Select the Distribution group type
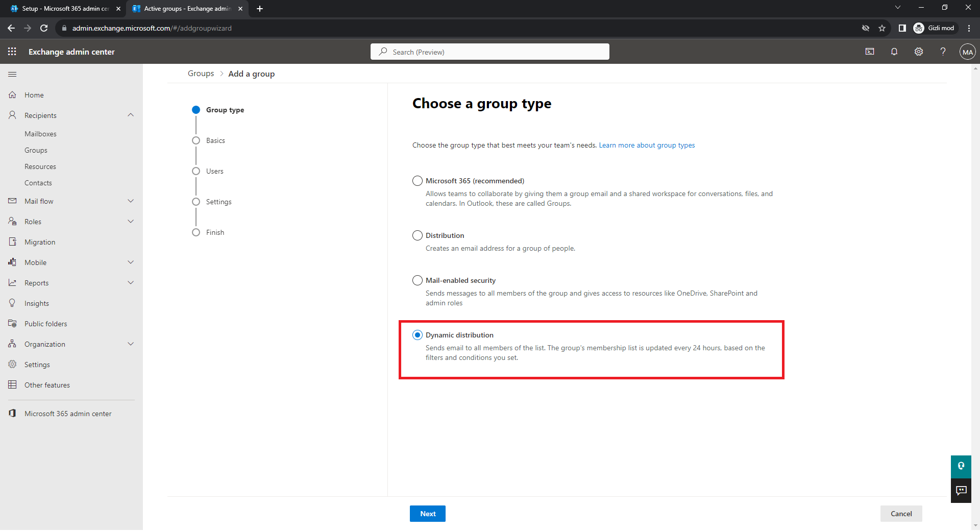Viewport: 980px width, 531px height. pyautogui.click(x=418, y=235)
